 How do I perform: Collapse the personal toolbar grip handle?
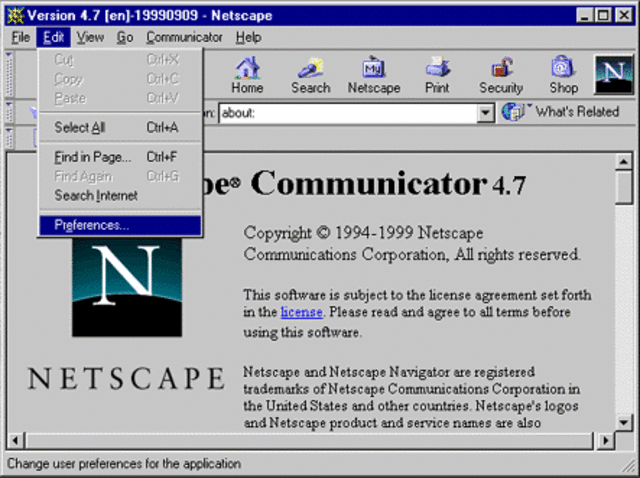tap(9, 138)
